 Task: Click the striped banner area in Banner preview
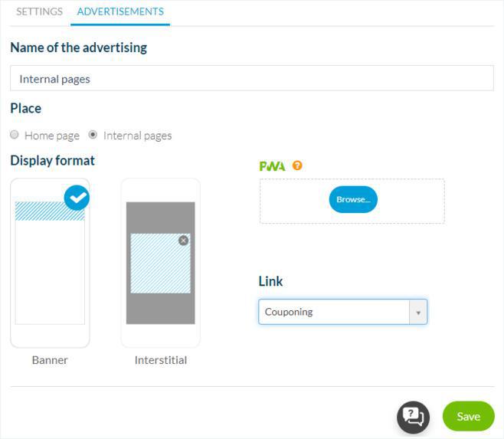click(46, 211)
